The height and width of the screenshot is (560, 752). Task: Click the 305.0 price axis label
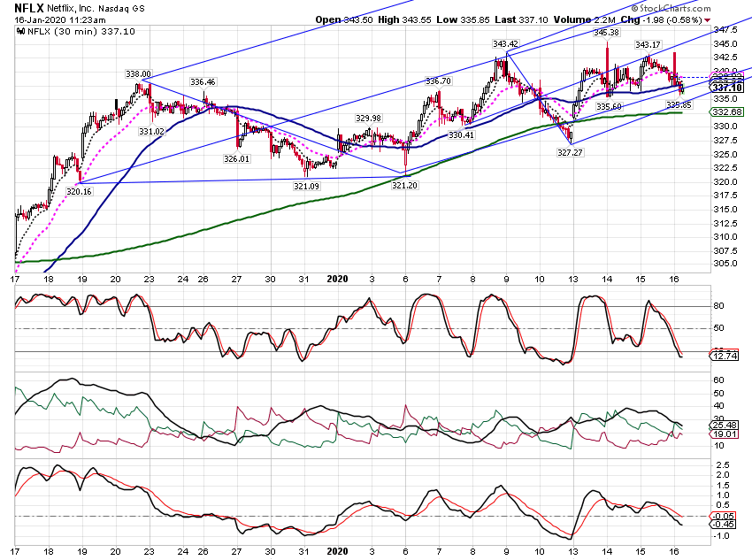click(725, 264)
